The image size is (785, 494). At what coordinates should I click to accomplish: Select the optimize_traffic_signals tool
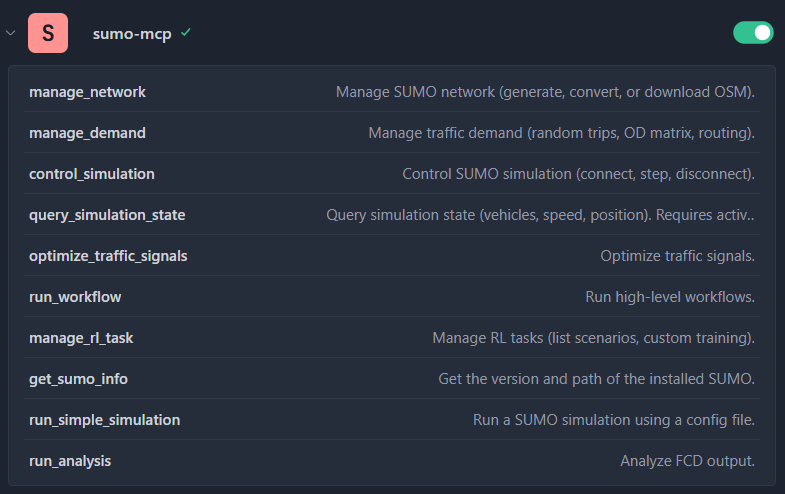(108, 256)
